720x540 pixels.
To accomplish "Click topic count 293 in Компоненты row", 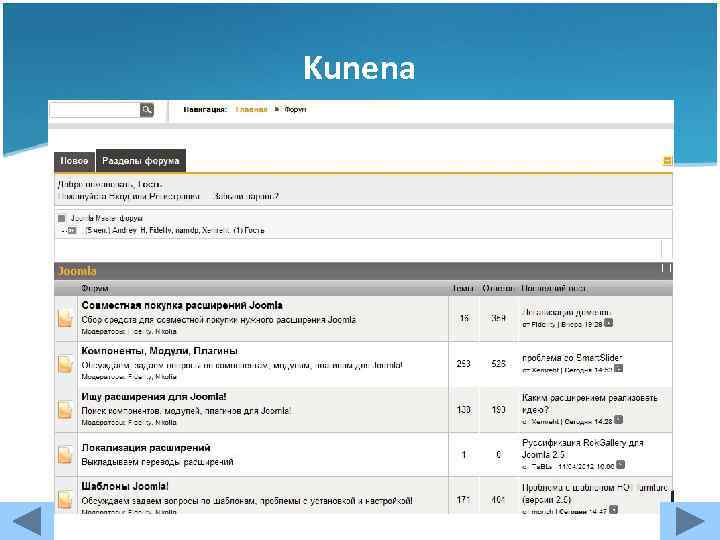I will pyautogui.click(x=463, y=363).
